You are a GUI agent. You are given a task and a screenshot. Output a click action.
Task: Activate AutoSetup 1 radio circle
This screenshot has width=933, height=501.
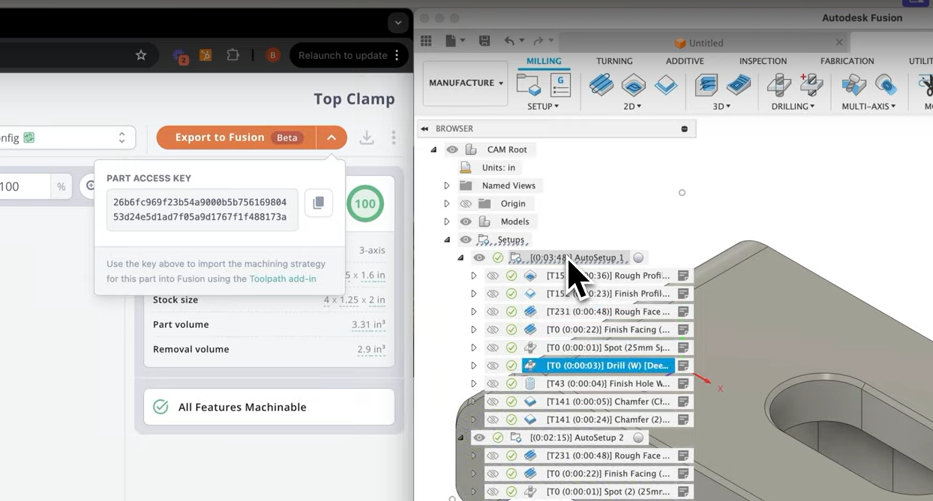coord(638,258)
